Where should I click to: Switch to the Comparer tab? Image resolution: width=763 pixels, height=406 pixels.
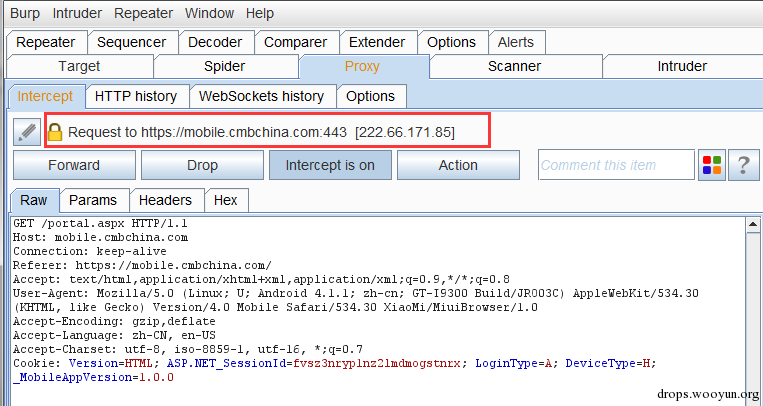pyautogui.click(x=295, y=42)
